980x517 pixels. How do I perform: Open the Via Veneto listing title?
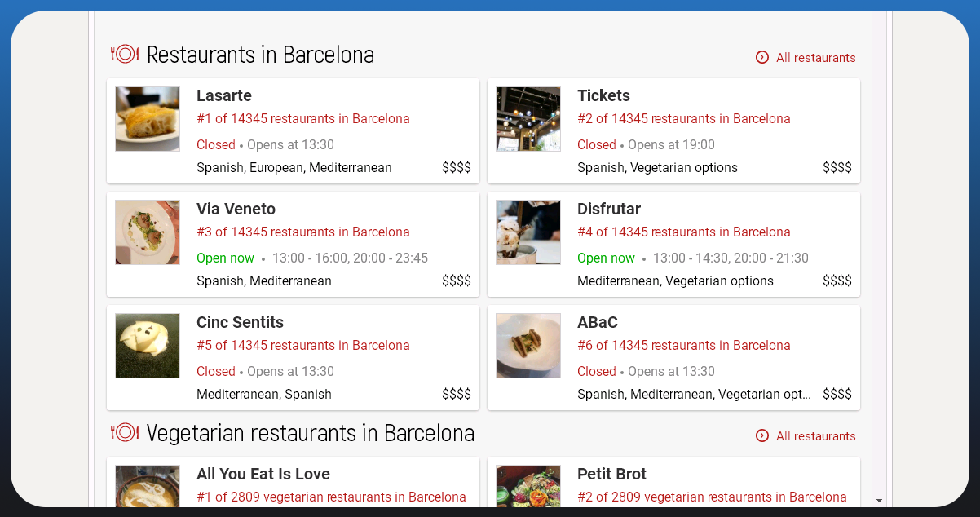[236, 209]
